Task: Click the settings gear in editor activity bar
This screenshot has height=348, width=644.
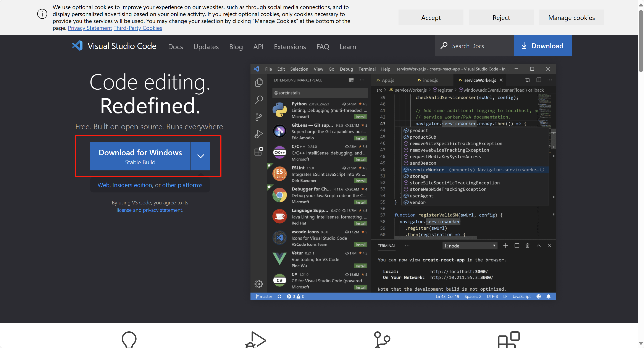Action: (259, 284)
